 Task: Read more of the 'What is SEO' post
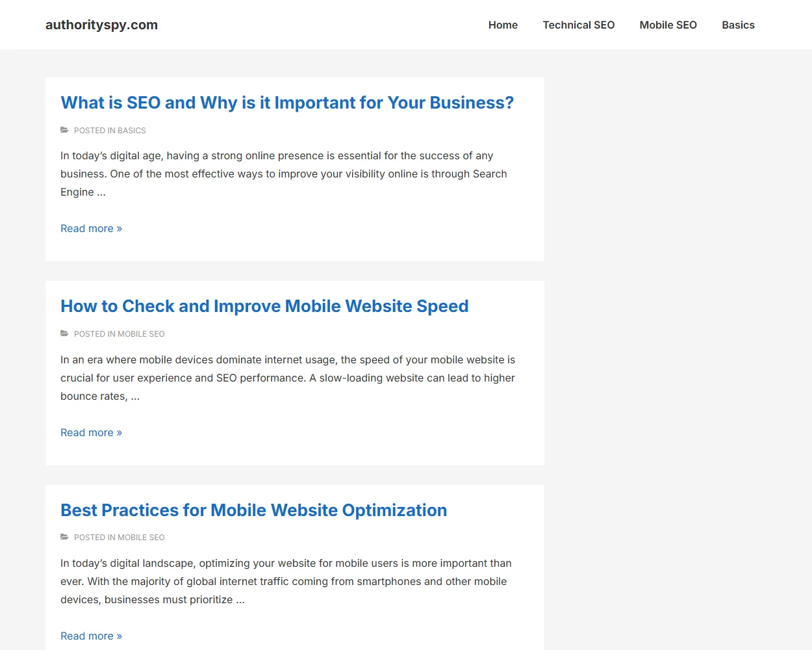(x=91, y=228)
